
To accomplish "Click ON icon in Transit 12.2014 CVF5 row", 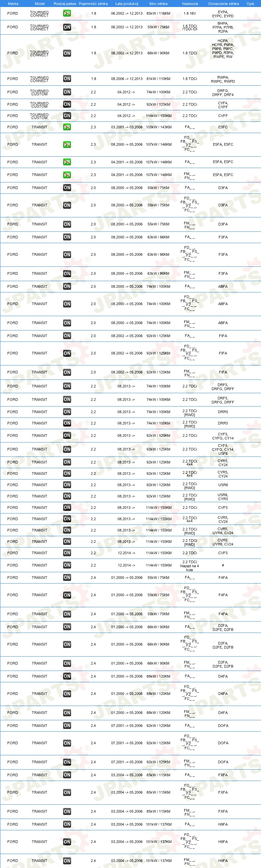I will click(67, 553).
